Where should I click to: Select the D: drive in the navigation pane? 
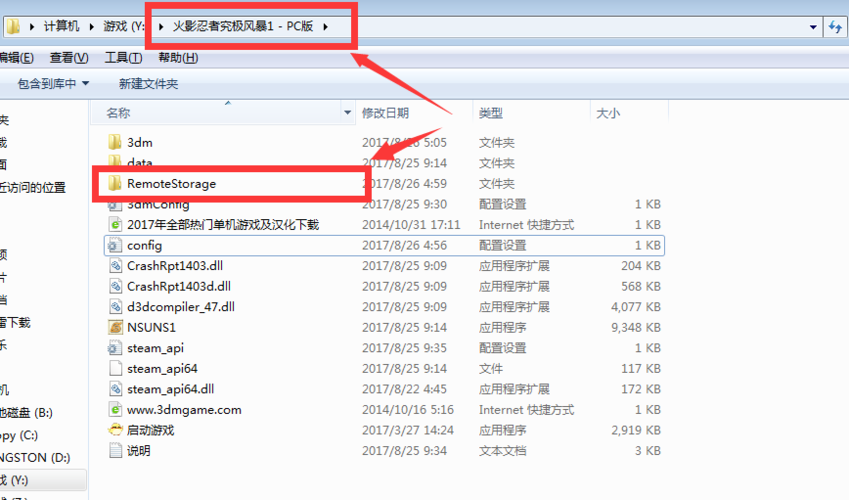35,458
